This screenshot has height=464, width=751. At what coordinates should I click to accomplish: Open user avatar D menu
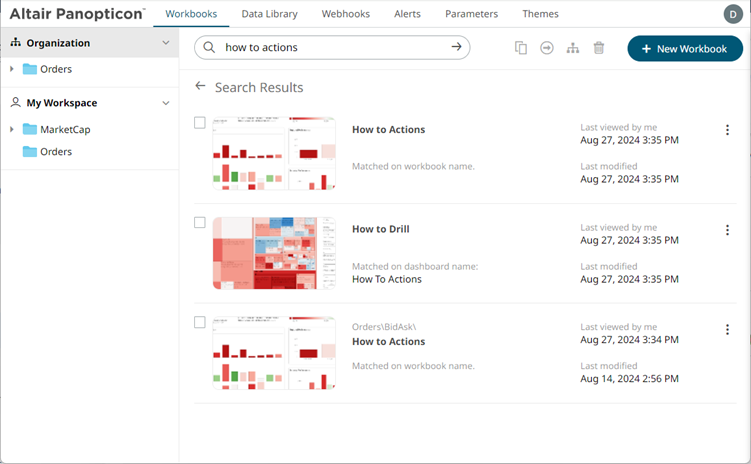[733, 14]
